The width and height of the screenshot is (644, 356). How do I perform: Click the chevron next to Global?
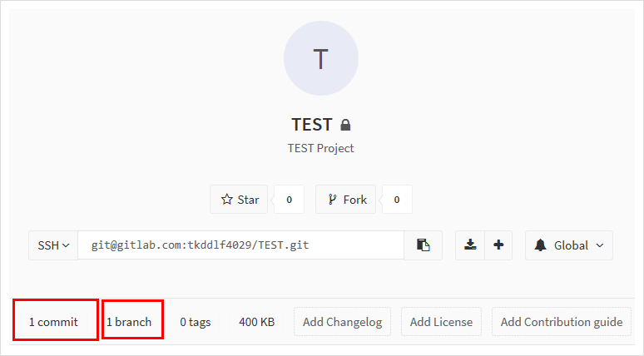pyautogui.click(x=600, y=245)
